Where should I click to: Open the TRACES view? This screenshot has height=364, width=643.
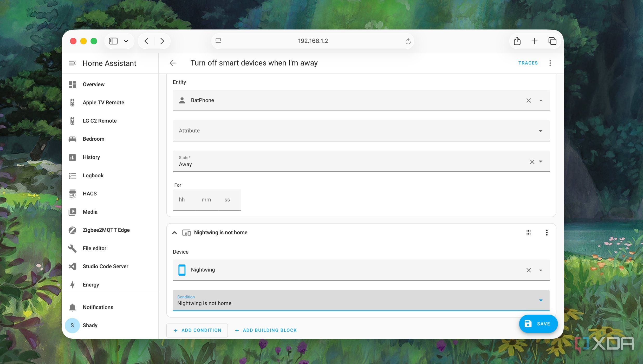(x=528, y=63)
